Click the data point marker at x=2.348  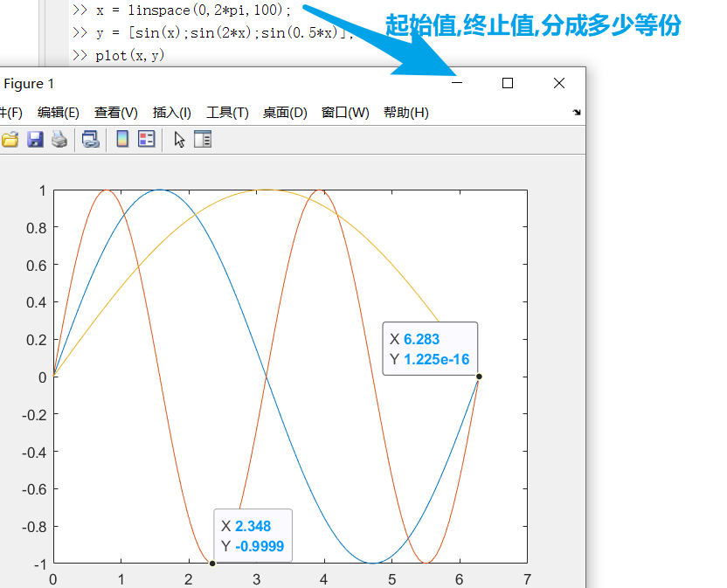point(212,564)
